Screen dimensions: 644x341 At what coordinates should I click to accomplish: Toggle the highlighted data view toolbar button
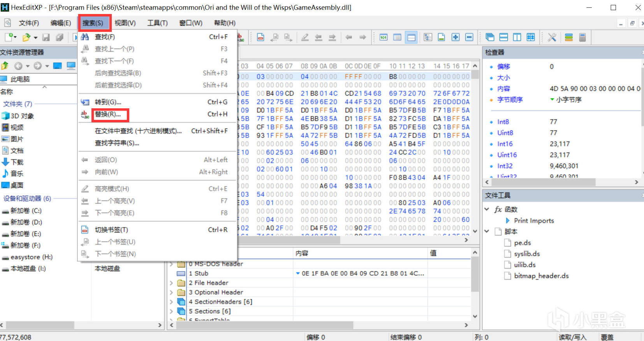(411, 37)
